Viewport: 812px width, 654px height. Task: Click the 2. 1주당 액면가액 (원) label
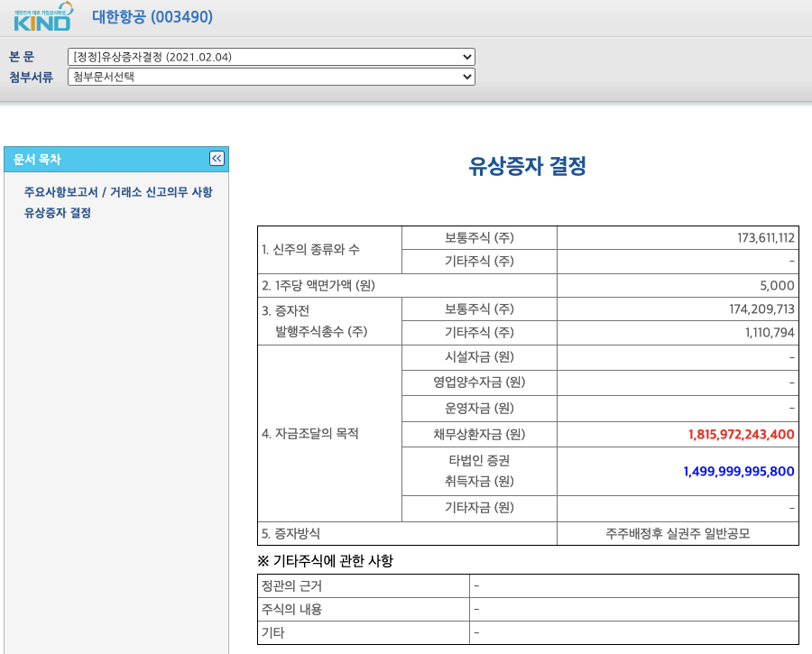click(318, 285)
